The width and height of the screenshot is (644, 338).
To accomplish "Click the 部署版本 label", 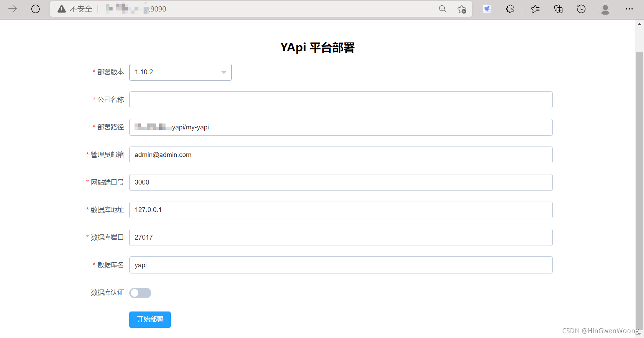I will (110, 72).
